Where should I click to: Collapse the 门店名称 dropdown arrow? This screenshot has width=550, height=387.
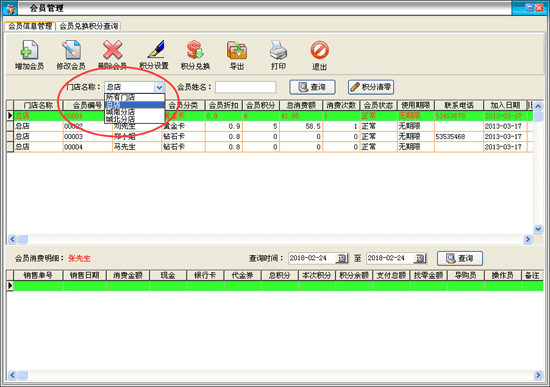pos(159,87)
